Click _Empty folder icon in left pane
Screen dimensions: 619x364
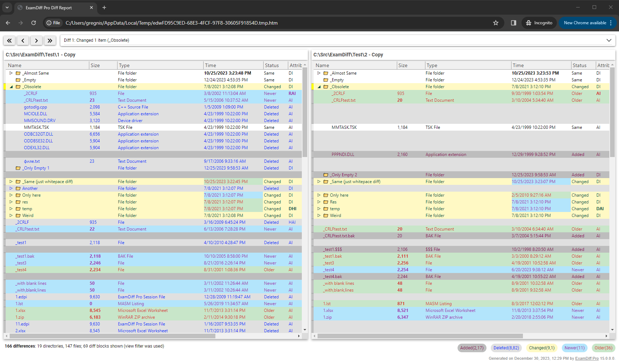click(x=18, y=80)
